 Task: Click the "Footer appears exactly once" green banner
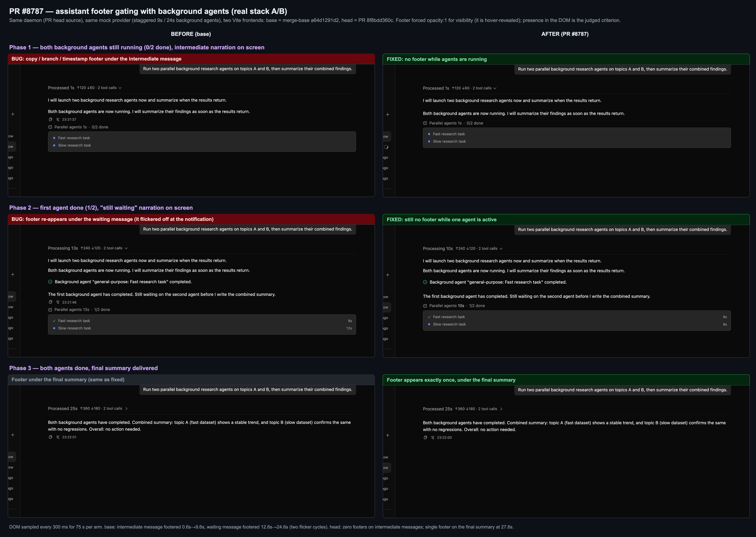[x=566, y=380]
